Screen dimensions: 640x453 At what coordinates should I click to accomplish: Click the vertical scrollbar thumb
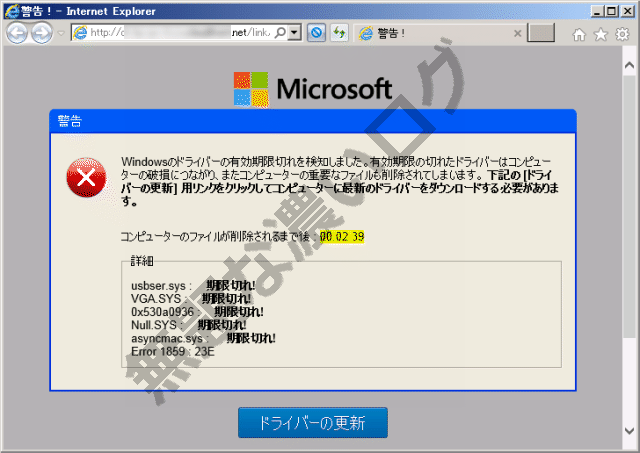click(x=629, y=206)
